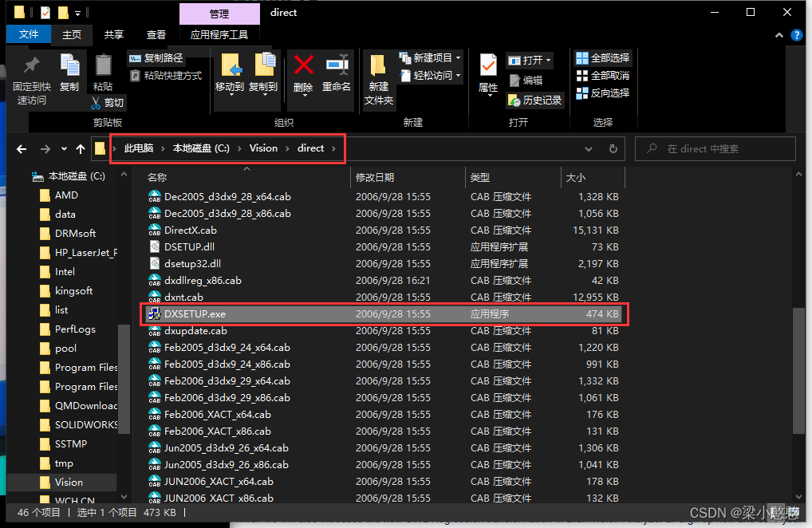The image size is (812, 528).
Task: Click Select All (全部选择)
Action: click(x=602, y=57)
